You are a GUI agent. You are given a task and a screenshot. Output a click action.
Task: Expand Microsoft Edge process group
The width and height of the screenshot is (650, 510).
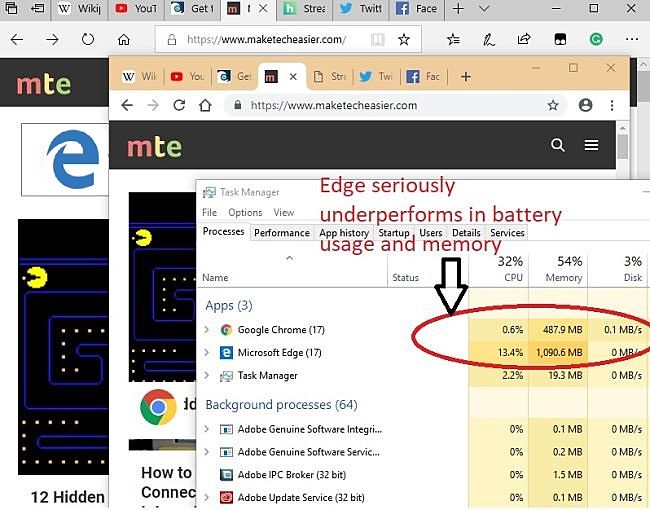[x=206, y=352]
